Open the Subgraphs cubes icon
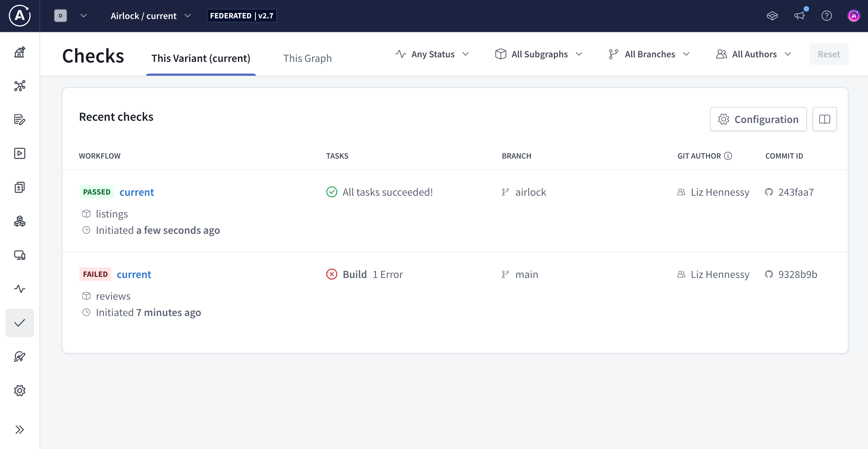Screen dimensions: 868x449 coord(19,221)
